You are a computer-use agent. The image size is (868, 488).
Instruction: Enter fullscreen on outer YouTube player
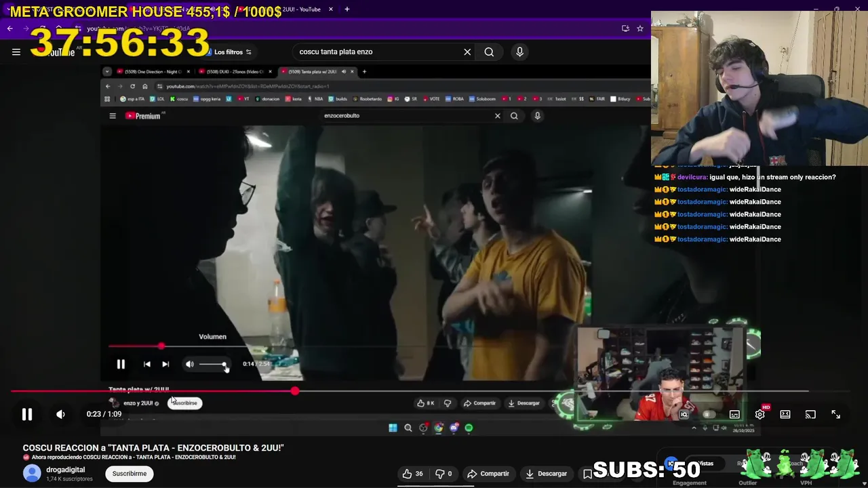point(835,414)
